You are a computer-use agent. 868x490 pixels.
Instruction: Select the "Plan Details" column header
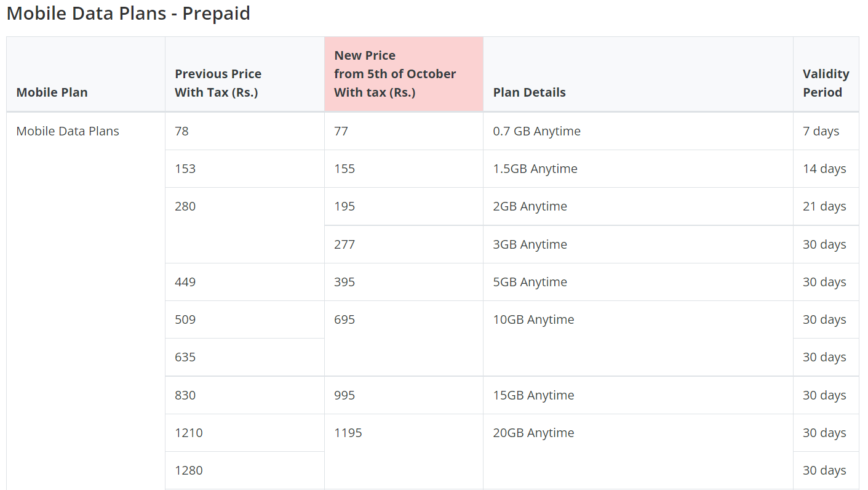(x=529, y=92)
